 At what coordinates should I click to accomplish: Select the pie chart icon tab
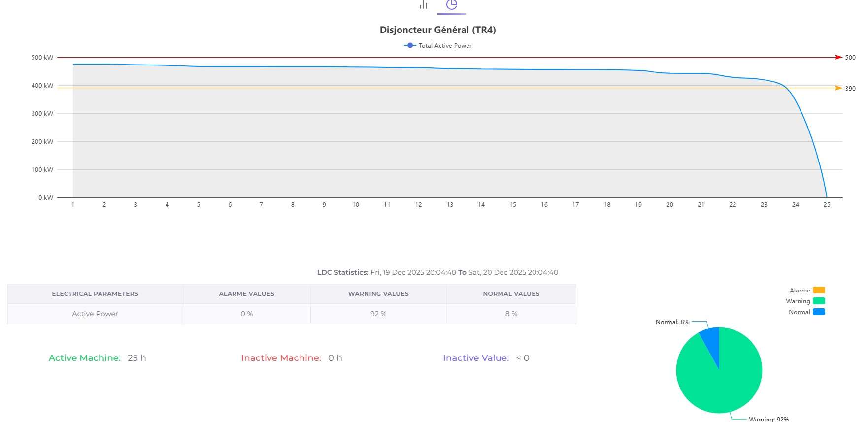(451, 5)
